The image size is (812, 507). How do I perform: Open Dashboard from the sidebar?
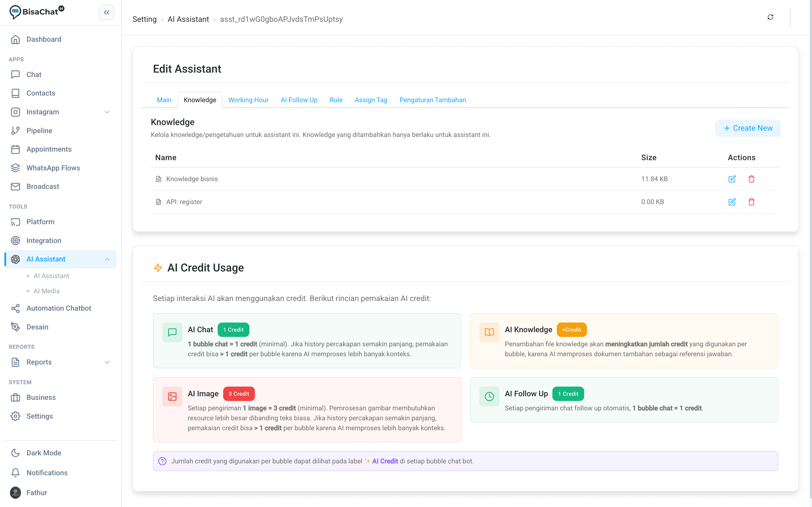[x=60, y=39]
